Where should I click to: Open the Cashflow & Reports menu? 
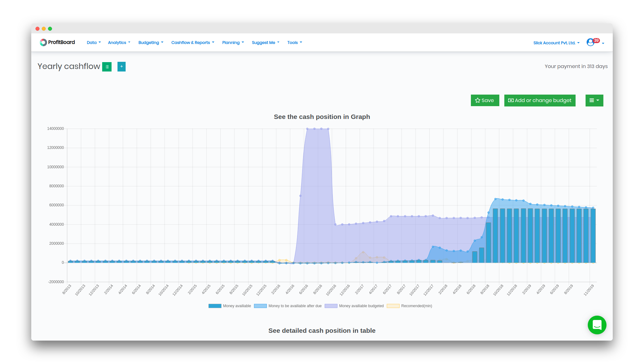(193, 43)
